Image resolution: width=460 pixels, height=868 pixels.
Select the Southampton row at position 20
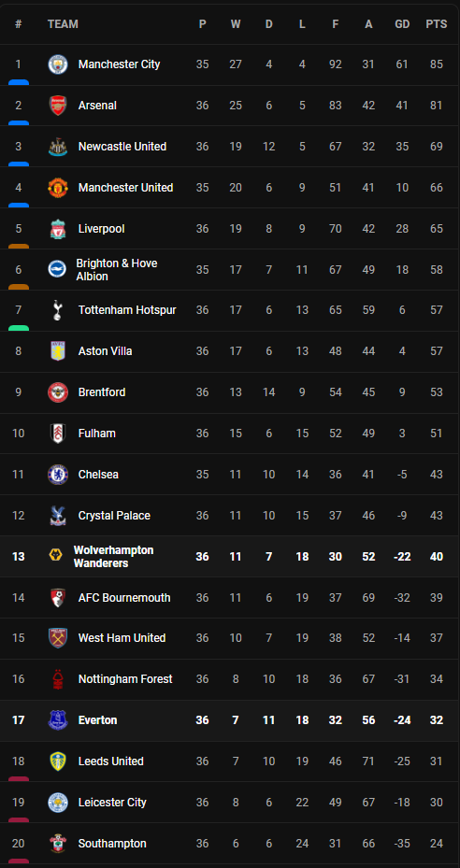[x=230, y=844]
